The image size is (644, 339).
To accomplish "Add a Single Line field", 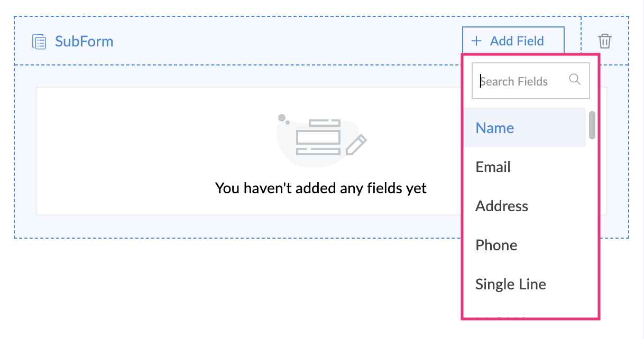I will tap(511, 284).
